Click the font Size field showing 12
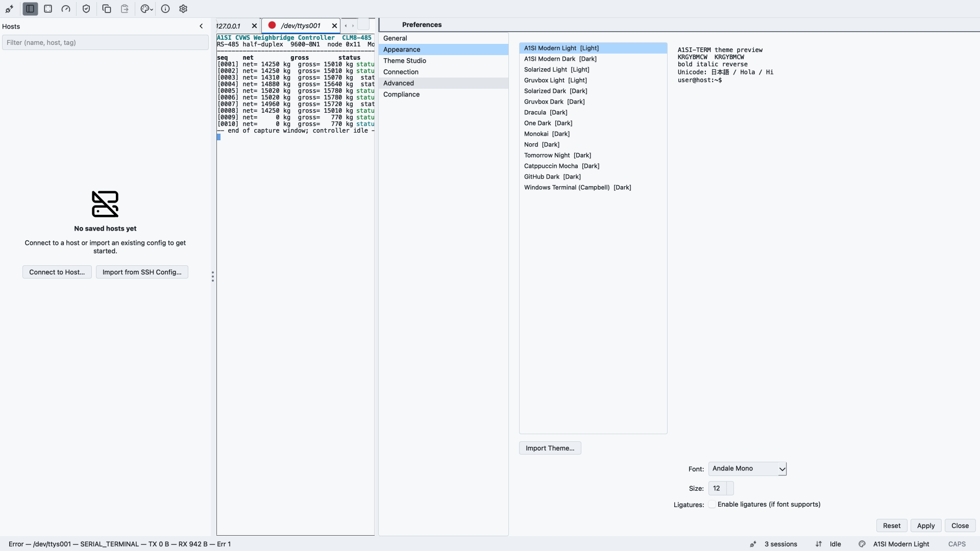Viewport: 980px width, 551px height. pos(717,488)
